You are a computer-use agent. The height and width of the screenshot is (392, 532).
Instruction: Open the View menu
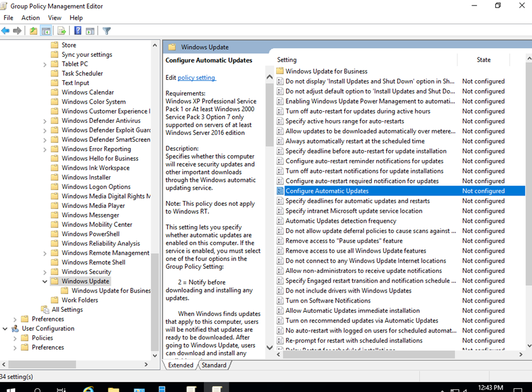55,18
